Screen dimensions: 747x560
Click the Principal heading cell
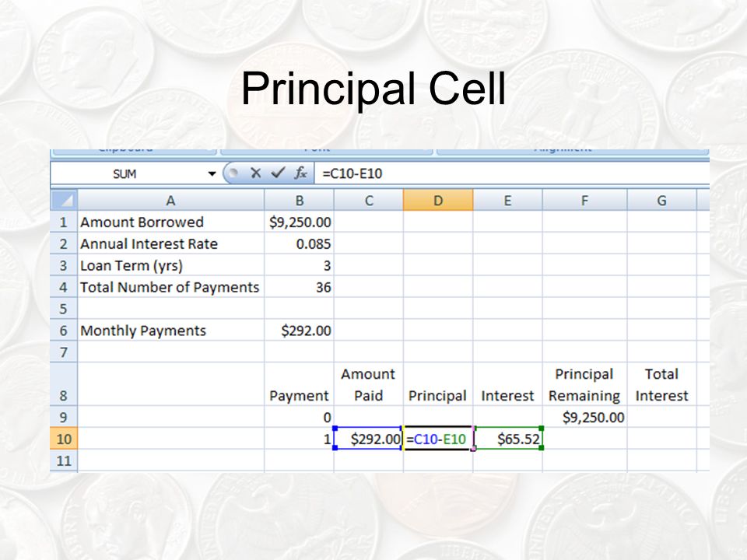pyautogui.click(x=438, y=384)
